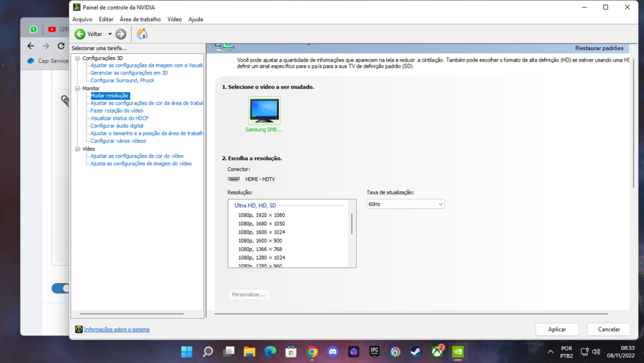644x363 pixels.
Task: Open Xbox app from taskbar
Action: click(x=437, y=351)
